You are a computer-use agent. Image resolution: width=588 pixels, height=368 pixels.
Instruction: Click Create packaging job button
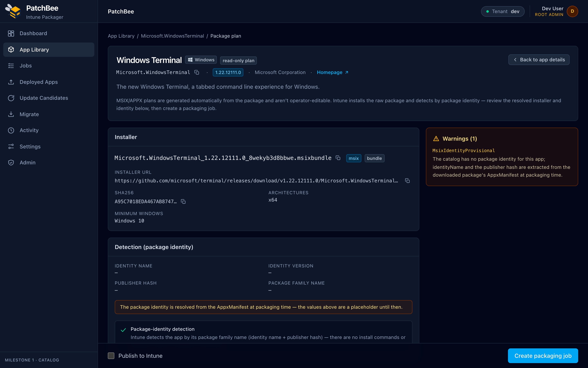[x=543, y=356]
